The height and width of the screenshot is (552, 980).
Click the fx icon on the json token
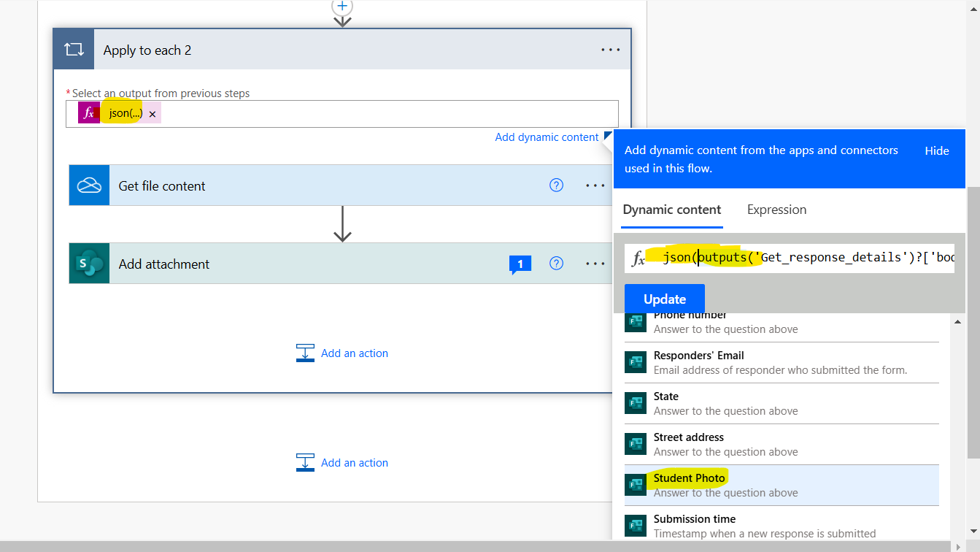pos(88,112)
